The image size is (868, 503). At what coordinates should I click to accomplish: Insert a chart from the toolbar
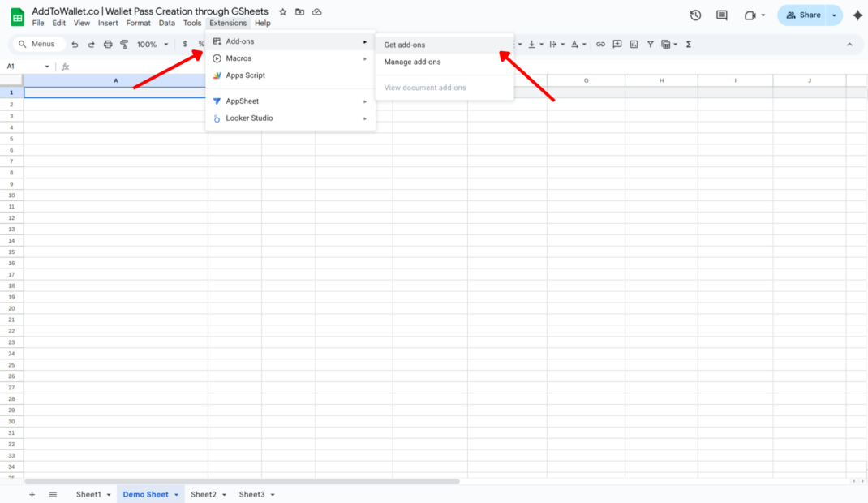point(634,44)
